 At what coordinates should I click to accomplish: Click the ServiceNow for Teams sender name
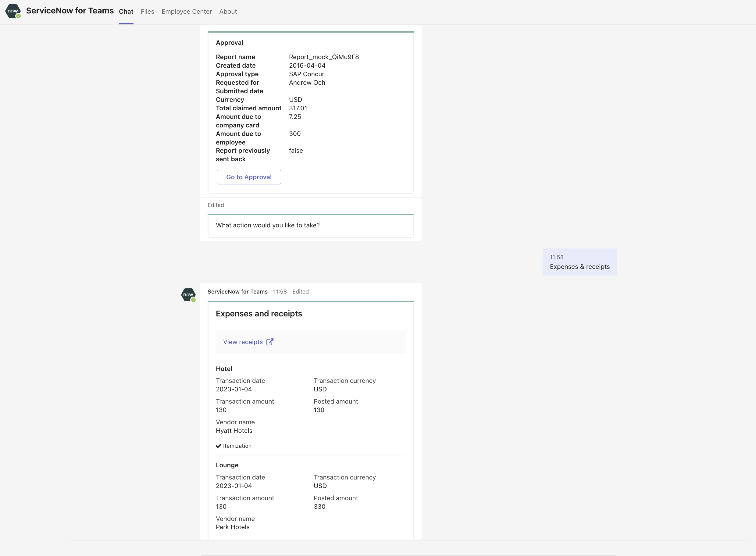click(x=237, y=291)
